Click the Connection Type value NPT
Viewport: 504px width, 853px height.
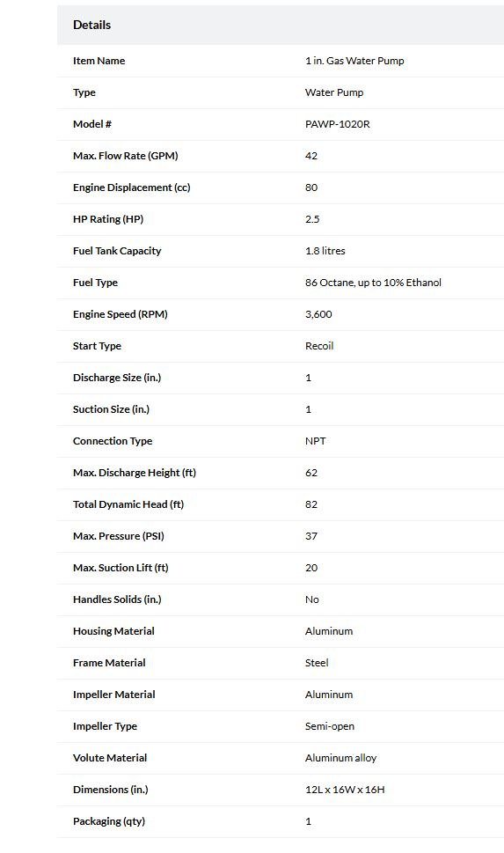(316, 441)
